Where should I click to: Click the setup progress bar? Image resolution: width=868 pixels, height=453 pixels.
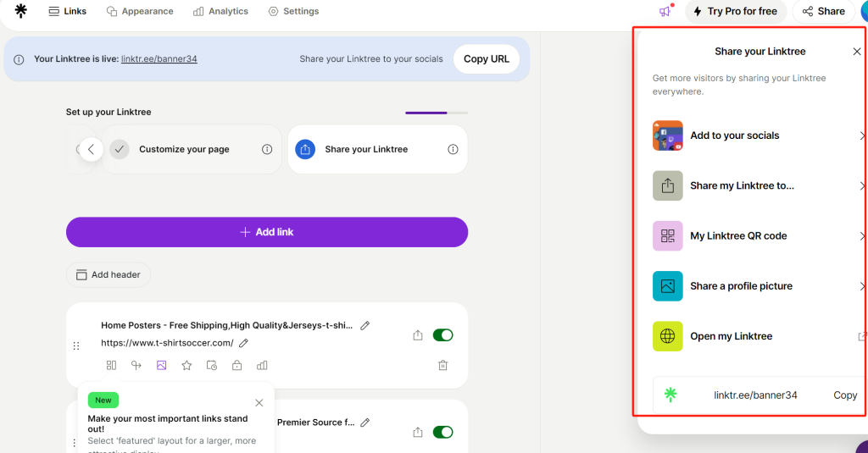[x=437, y=113]
